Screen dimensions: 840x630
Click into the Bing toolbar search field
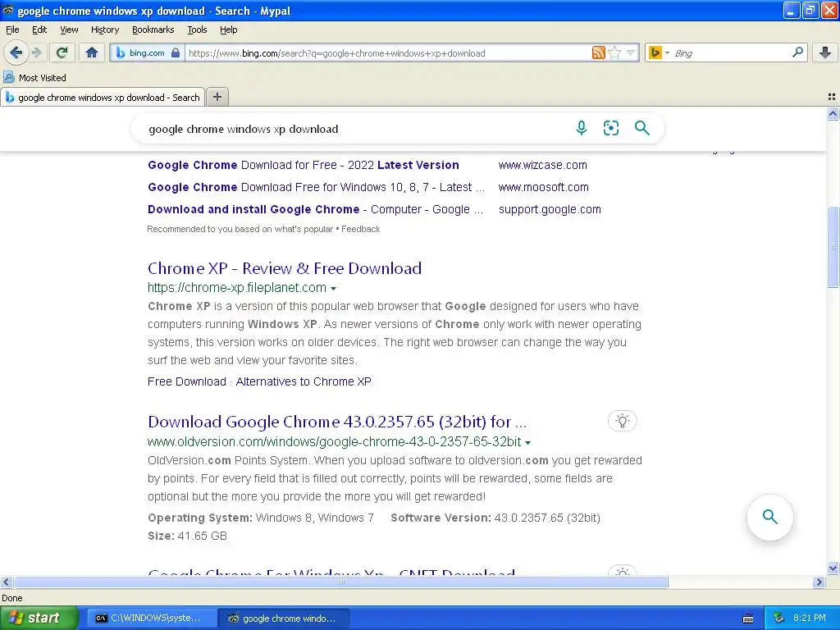click(x=731, y=53)
